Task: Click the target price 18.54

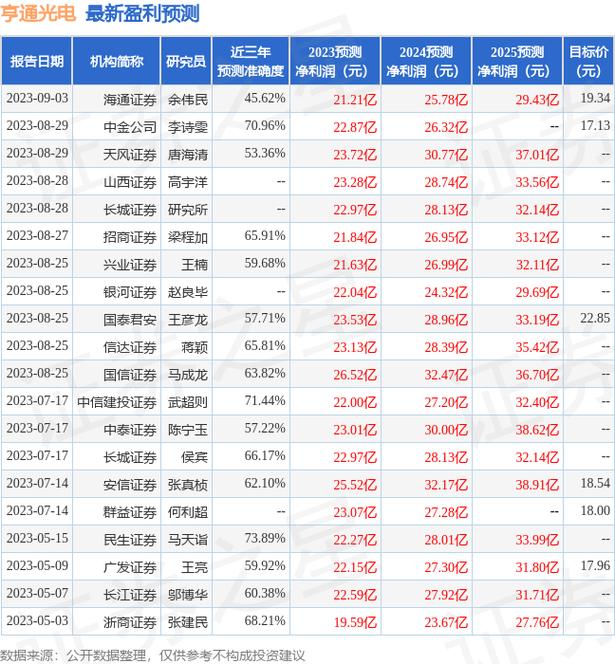Action: (595, 484)
